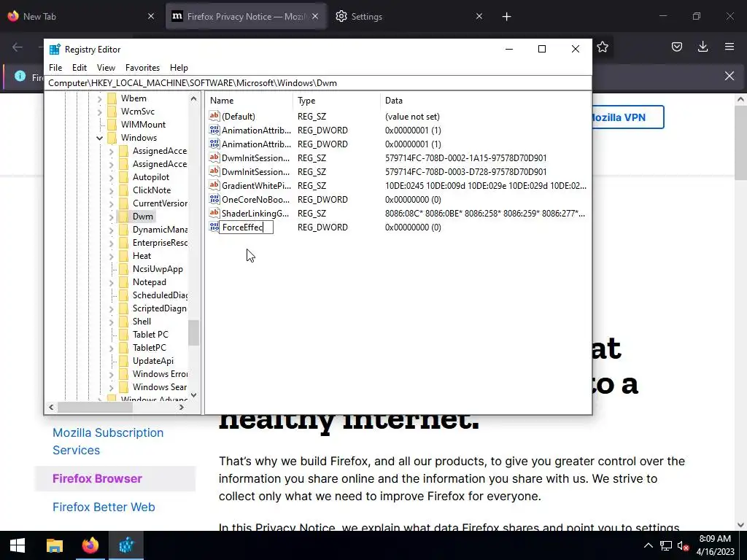747x560 pixels.
Task: Open the View menu in Registry Editor
Action: pos(106,68)
